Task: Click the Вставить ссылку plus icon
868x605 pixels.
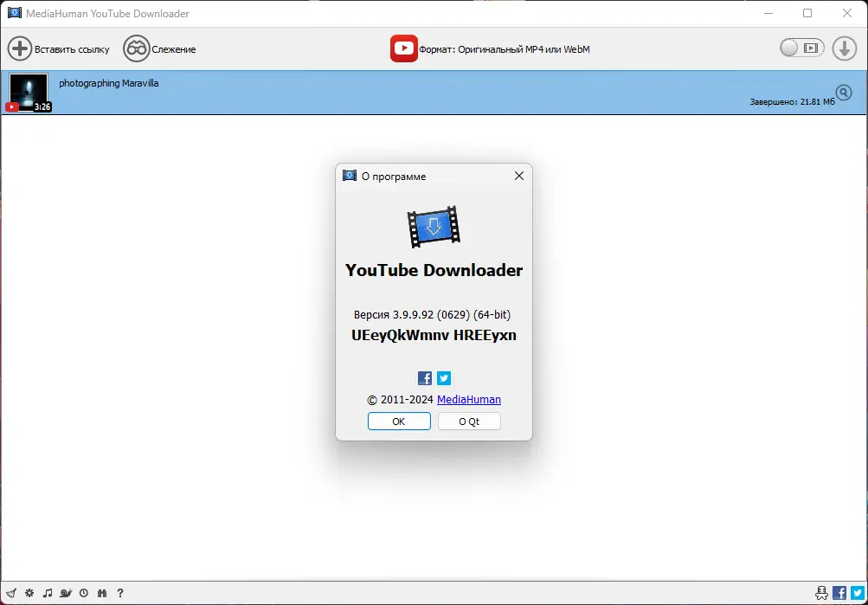Action: click(x=19, y=48)
